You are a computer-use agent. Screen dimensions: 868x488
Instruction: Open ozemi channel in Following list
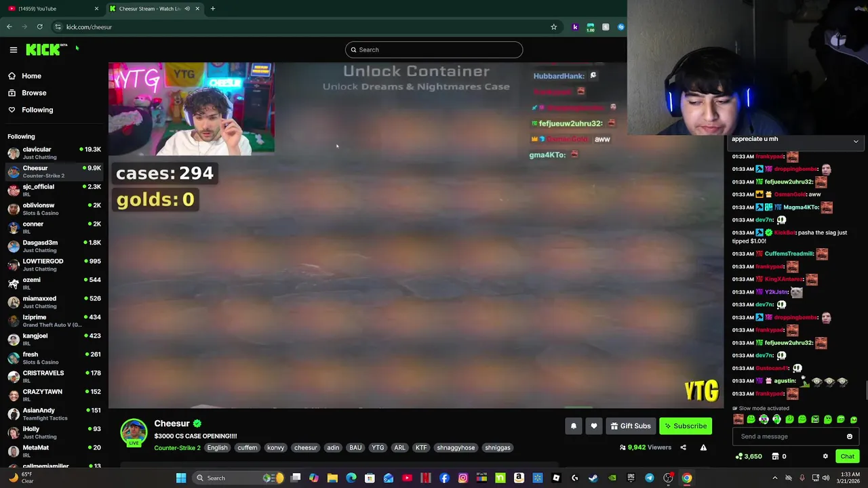[54, 283]
